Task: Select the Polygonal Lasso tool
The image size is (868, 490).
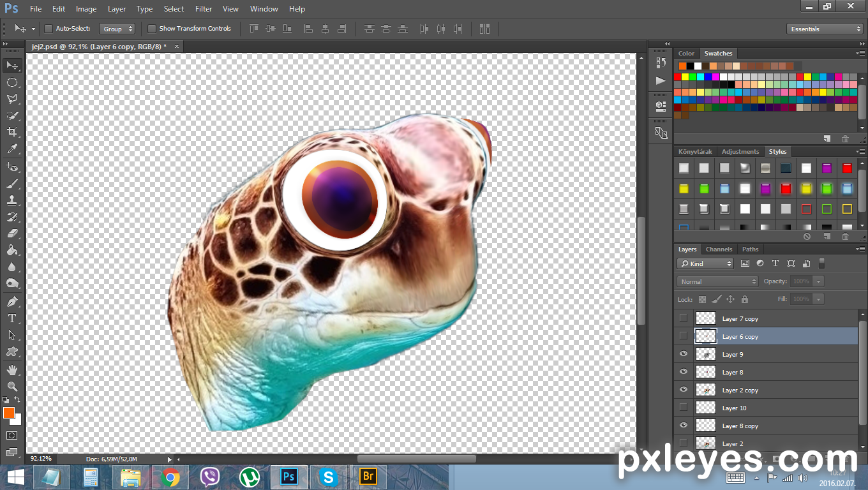Action: [12, 99]
